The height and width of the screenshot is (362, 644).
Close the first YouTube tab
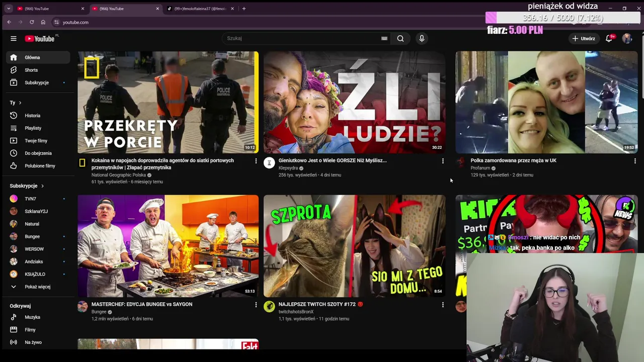83,9
